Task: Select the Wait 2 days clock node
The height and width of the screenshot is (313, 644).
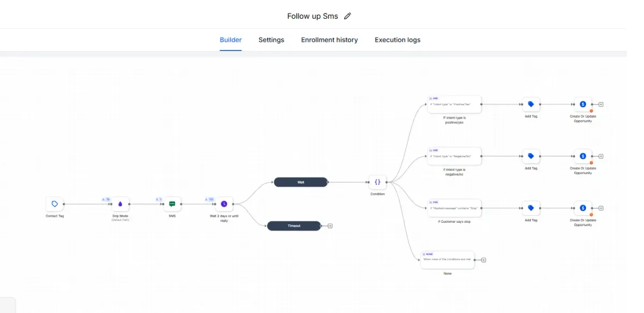Action: pyautogui.click(x=224, y=204)
